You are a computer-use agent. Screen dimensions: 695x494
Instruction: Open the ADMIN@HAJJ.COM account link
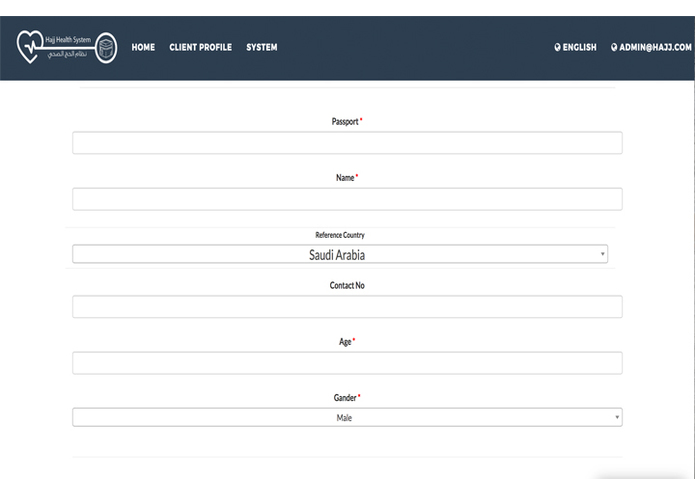pyautogui.click(x=655, y=47)
